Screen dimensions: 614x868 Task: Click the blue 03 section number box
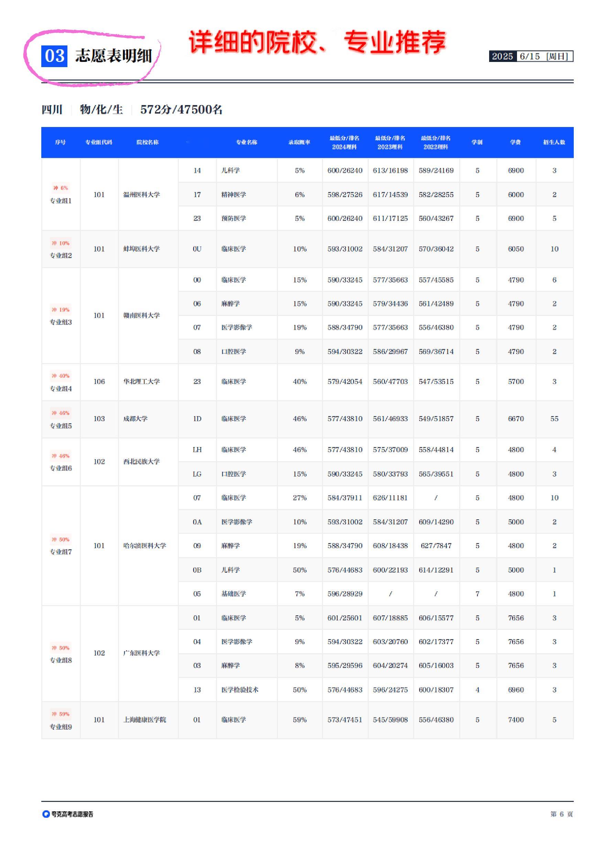click(54, 56)
